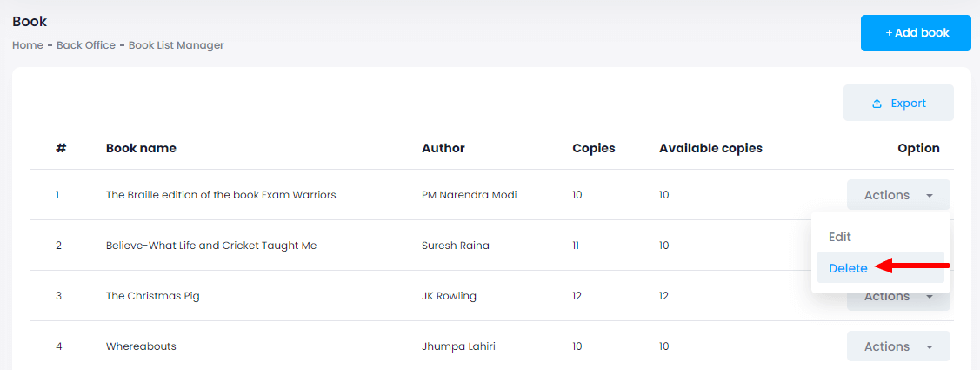This screenshot has height=370, width=980.
Task: Click the Export button label
Action: pos(908,104)
